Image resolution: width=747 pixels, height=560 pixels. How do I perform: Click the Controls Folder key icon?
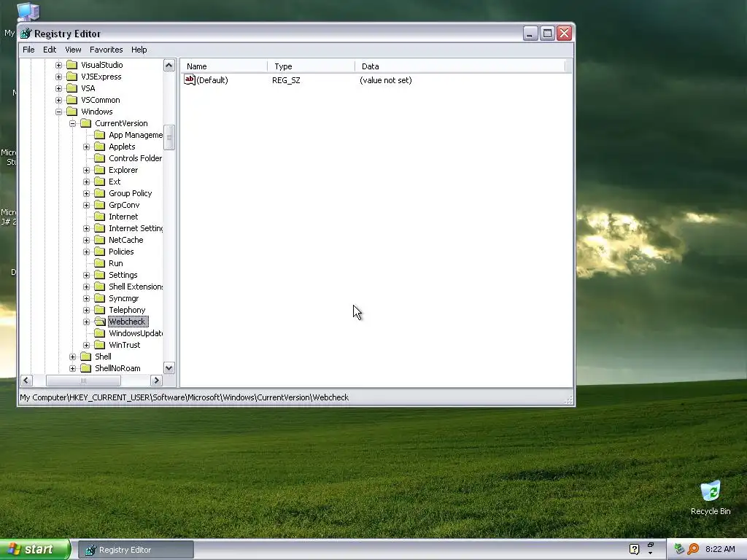click(x=99, y=158)
